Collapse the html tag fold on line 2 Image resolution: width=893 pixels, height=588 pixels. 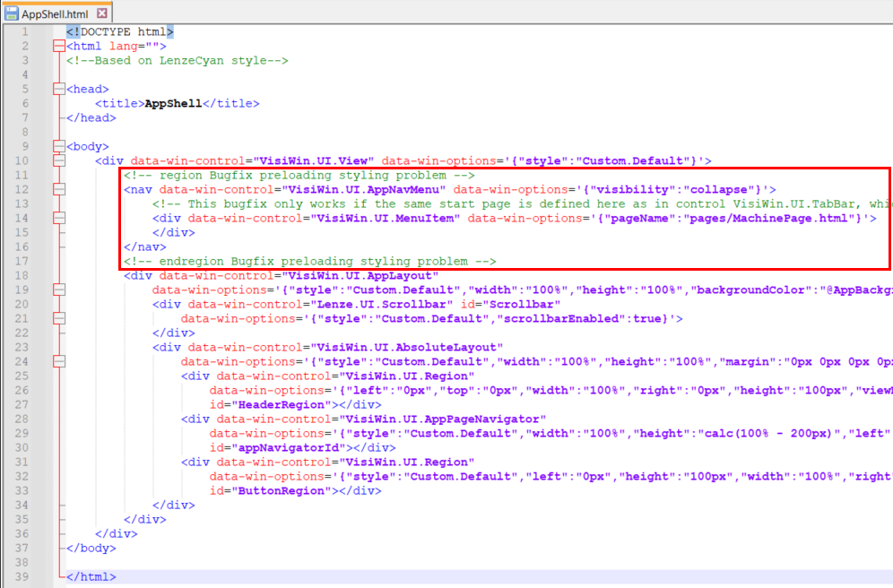coord(59,47)
